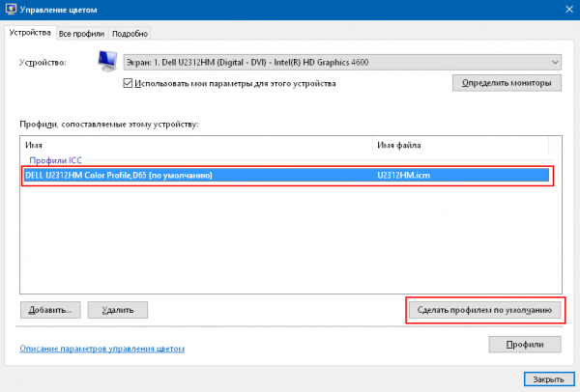Sort by the 'Имя' column header
Image resolution: width=580 pixels, height=392 pixels.
point(193,145)
